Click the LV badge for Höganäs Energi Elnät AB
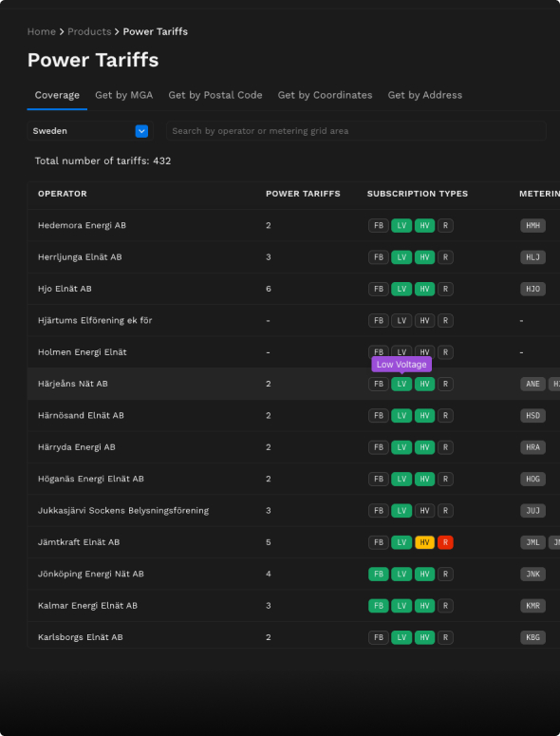This screenshot has width=560, height=736. [401, 480]
